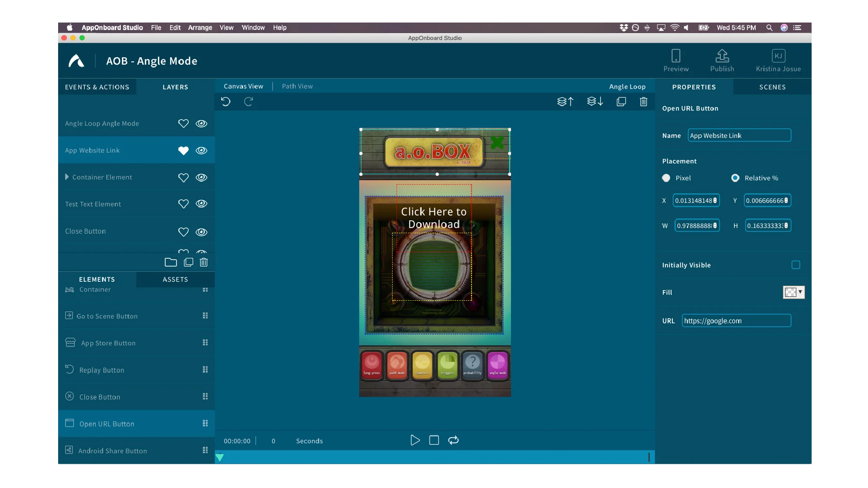Hide the Container Element layer
Screen dimensions: 868x488
(201, 178)
